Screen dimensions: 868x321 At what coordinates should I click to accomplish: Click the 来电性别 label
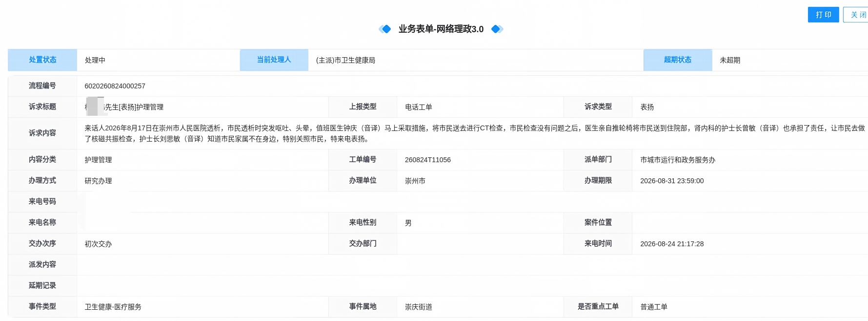tap(363, 222)
